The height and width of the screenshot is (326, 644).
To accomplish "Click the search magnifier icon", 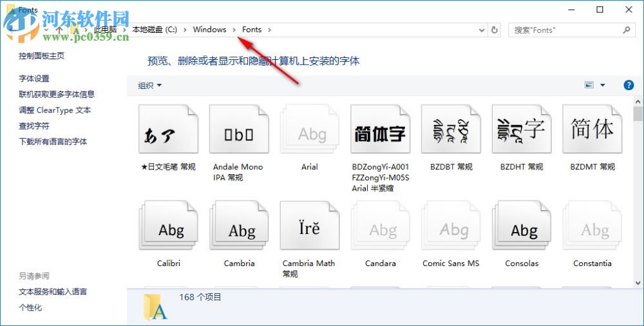I will [627, 30].
